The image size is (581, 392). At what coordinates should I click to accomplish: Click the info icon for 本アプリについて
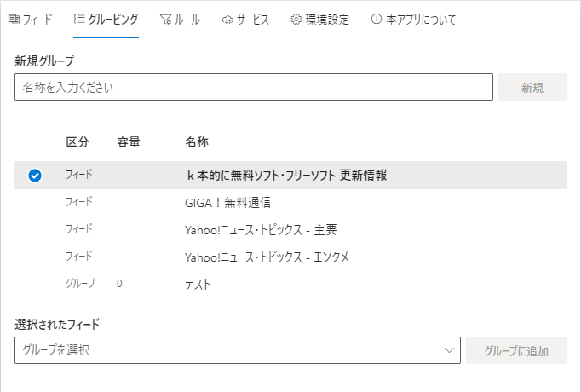click(x=376, y=19)
